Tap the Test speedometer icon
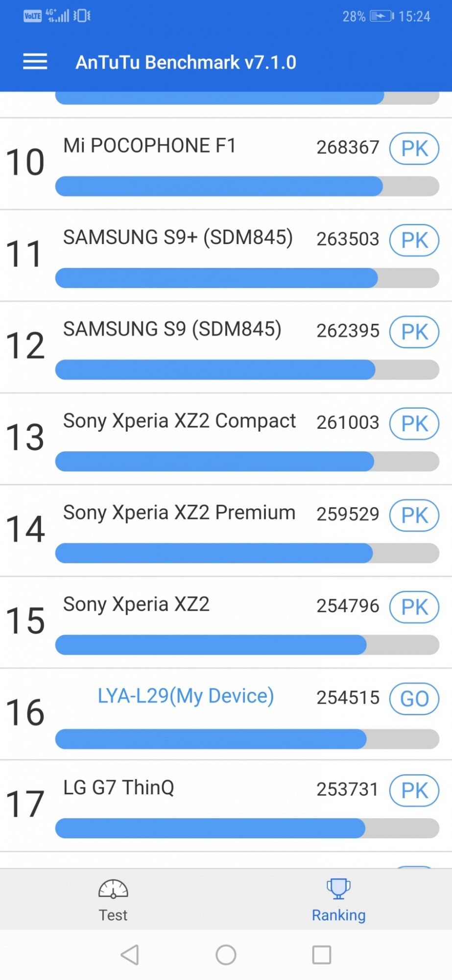 [113, 889]
